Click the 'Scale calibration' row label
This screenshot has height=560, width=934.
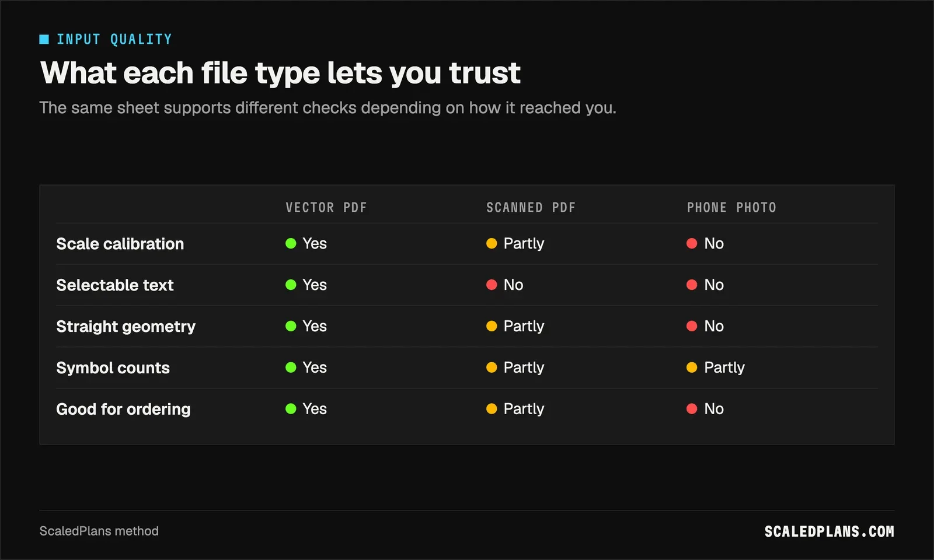pyautogui.click(x=120, y=244)
